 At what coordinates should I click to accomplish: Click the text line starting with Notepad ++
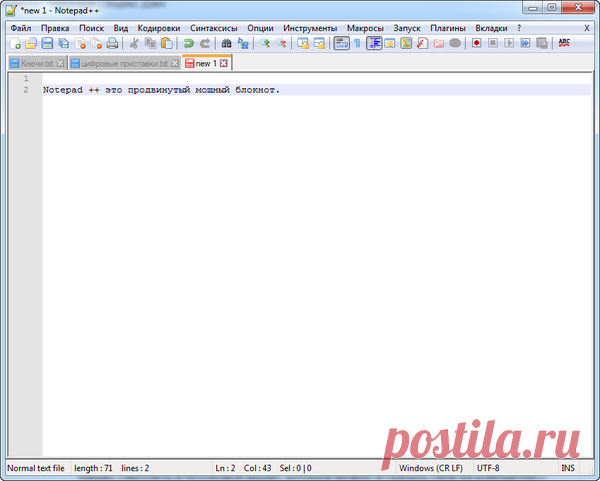click(161, 90)
